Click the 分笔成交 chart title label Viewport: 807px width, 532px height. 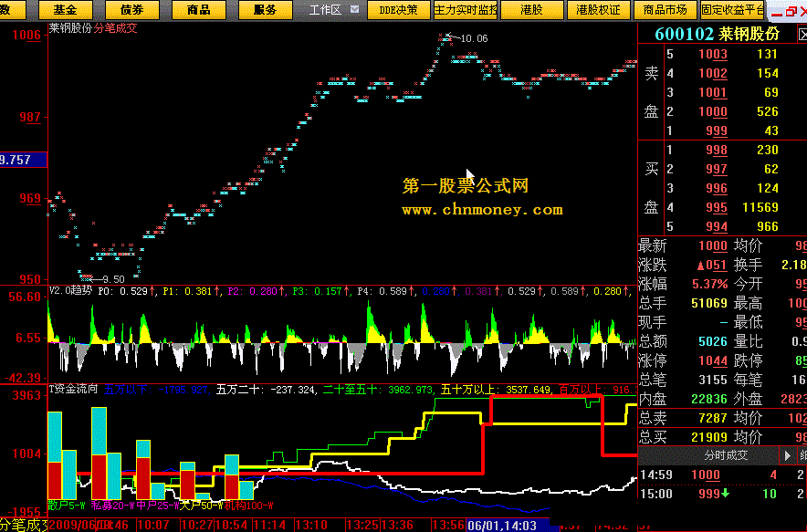coord(116,27)
